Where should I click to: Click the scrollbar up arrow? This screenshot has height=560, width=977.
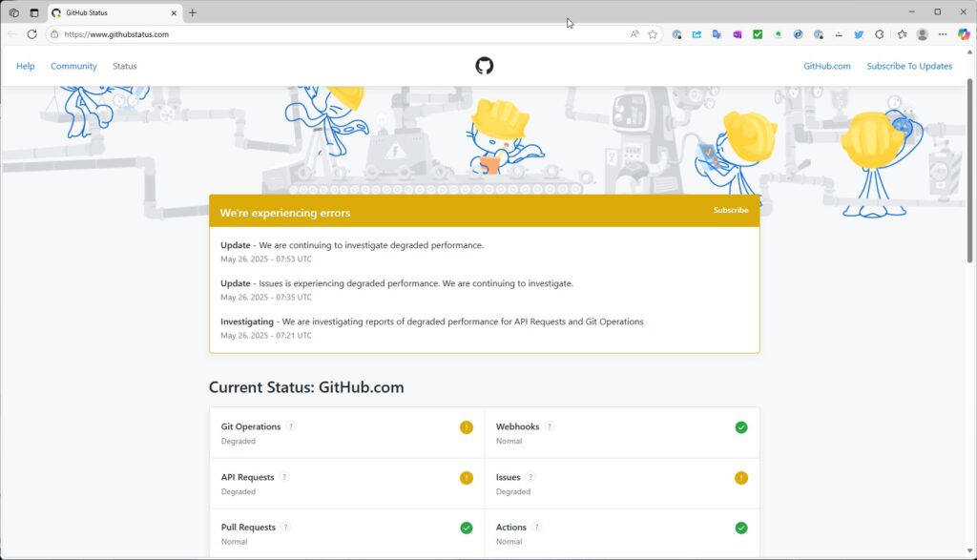pyautogui.click(x=969, y=52)
